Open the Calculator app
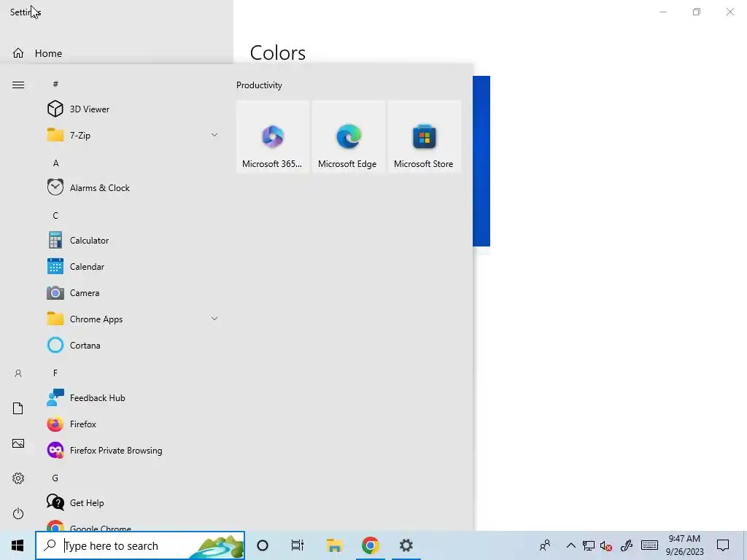Image resolution: width=747 pixels, height=560 pixels. tap(133, 241)
